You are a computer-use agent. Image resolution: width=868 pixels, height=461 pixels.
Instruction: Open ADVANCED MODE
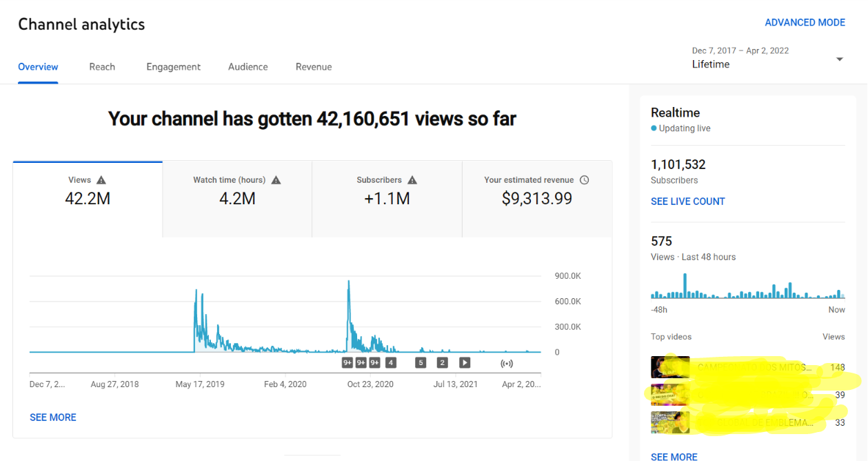tap(805, 23)
